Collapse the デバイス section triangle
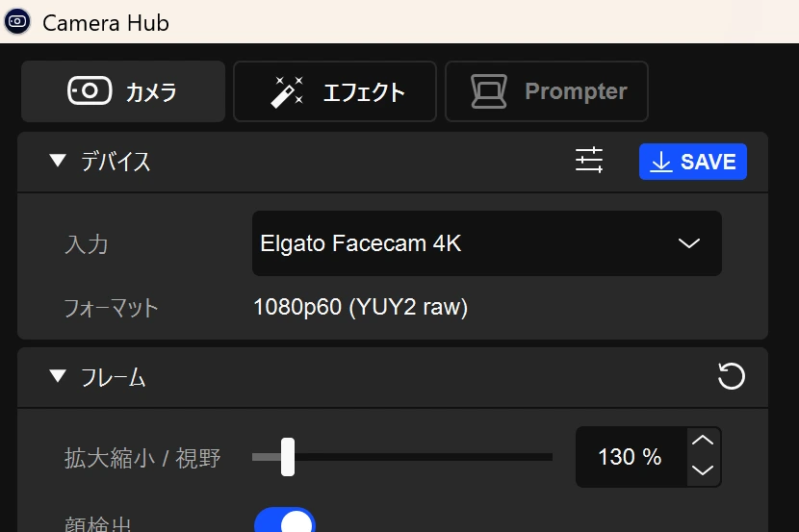Viewport: 799px width, 532px height. coord(58,161)
